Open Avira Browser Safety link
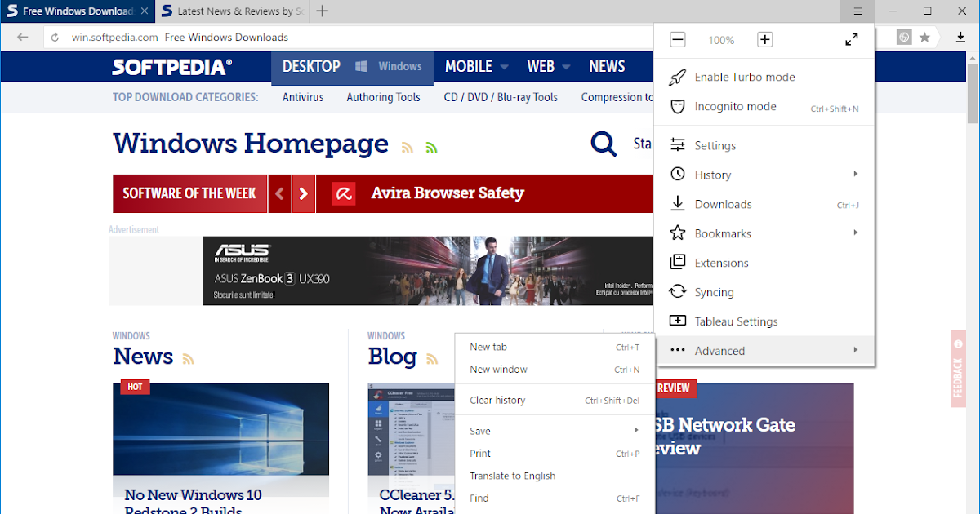The width and height of the screenshot is (980, 514). [448, 193]
